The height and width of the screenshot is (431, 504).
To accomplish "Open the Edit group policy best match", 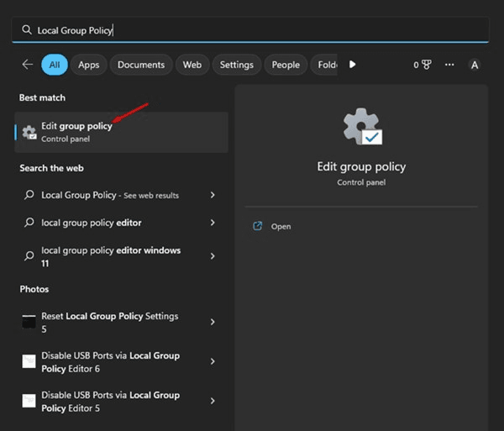I will pos(122,132).
